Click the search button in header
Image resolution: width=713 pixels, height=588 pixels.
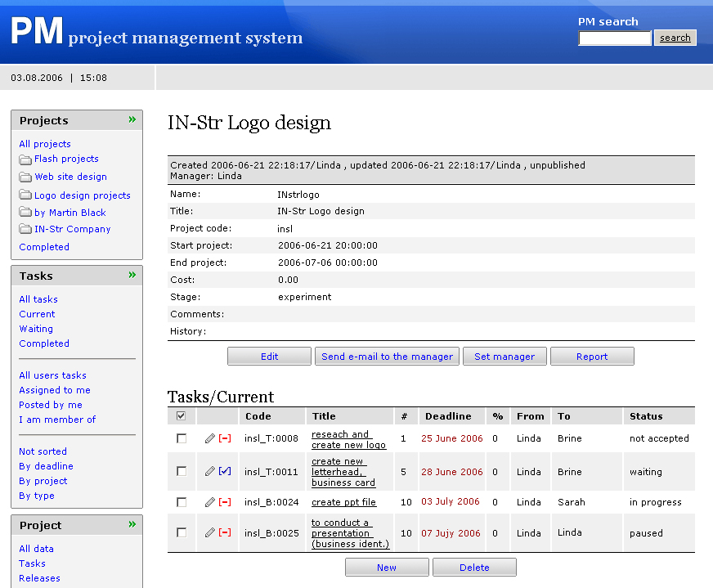[675, 38]
